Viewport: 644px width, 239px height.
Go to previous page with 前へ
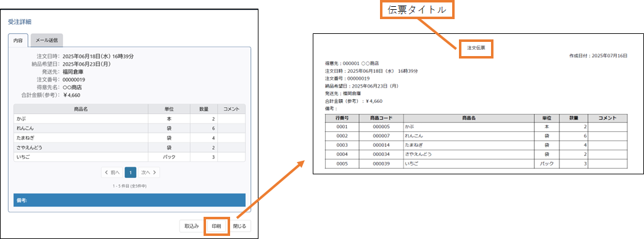point(112,172)
